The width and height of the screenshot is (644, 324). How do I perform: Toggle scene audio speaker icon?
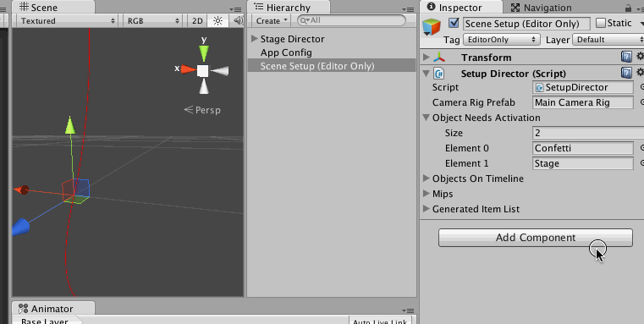(x=238, y=20)
